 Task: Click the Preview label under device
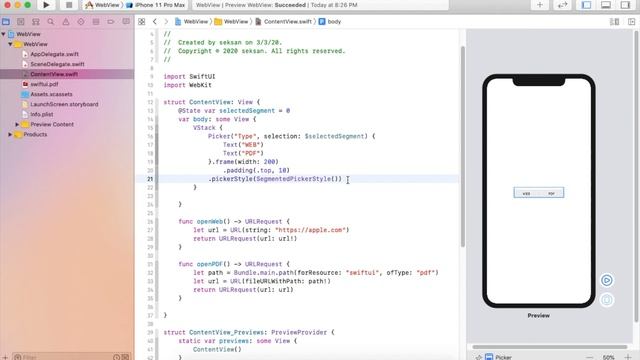[x=538, y=316]
